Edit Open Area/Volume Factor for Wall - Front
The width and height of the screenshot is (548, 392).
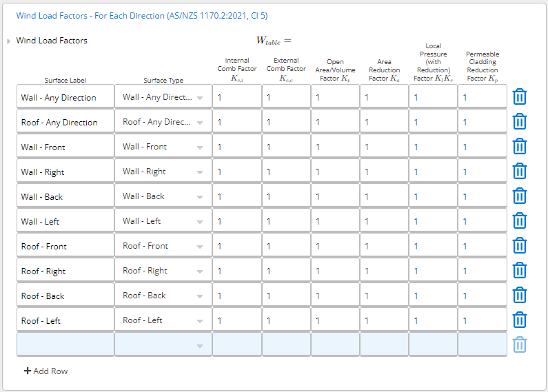(x=335, y=145)
